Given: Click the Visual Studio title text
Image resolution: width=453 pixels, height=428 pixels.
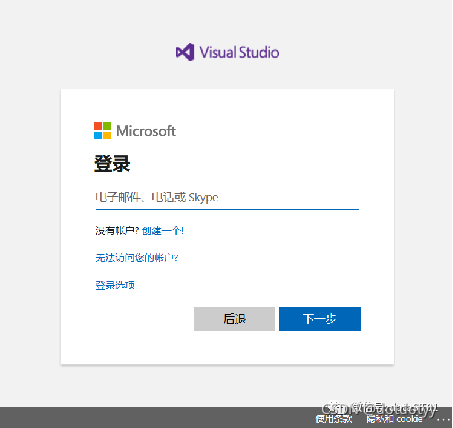Looking at the screenshot, I should click(239, 53).
